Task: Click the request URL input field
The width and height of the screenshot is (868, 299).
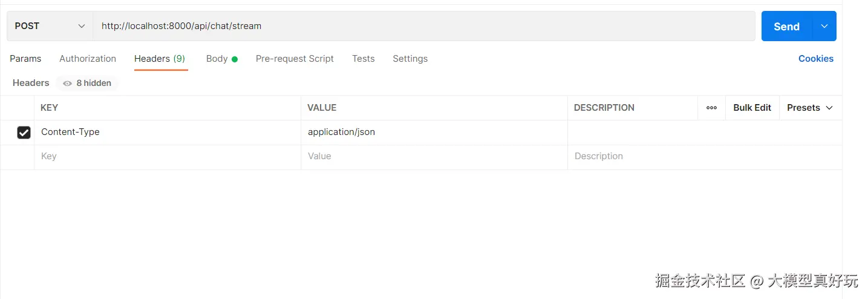Action: [423, 26]
